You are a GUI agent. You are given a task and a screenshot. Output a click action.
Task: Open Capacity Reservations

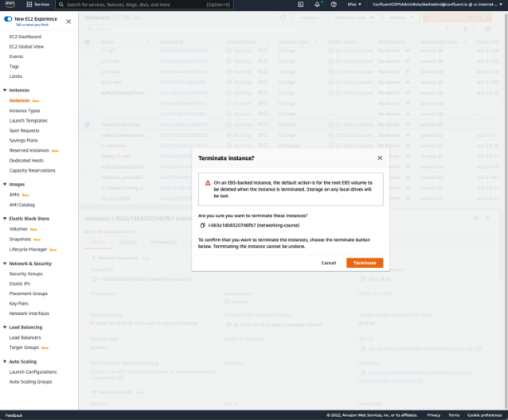(x=32, y=170)
